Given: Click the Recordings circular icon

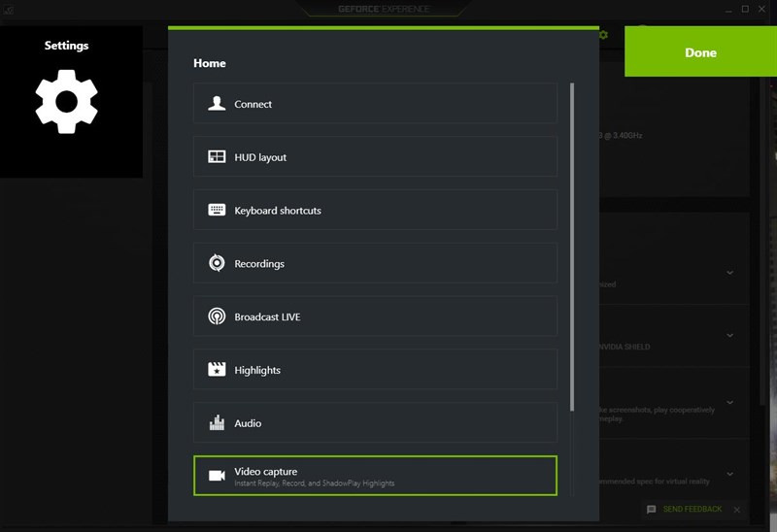Looking at the screenshot, I should coord(217,263).
